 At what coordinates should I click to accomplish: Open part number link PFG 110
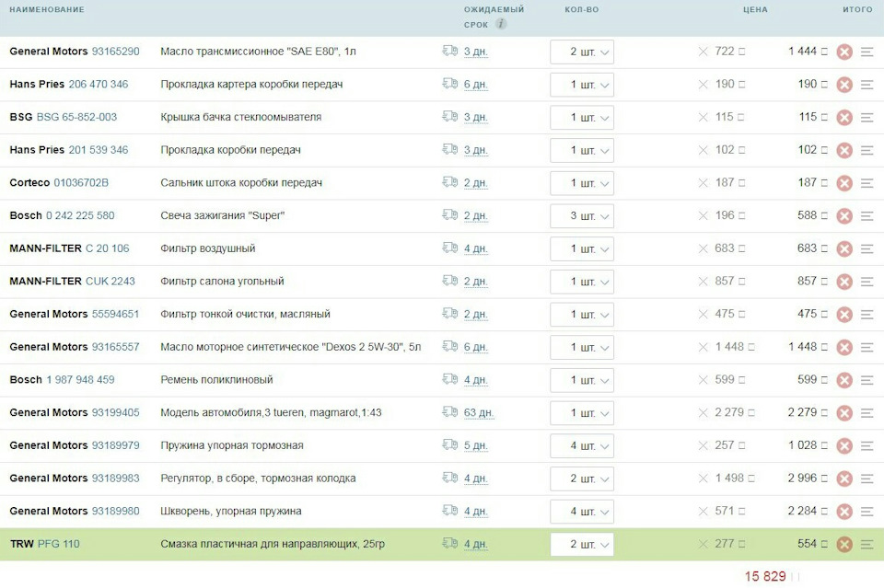click(x=59, y=544)
